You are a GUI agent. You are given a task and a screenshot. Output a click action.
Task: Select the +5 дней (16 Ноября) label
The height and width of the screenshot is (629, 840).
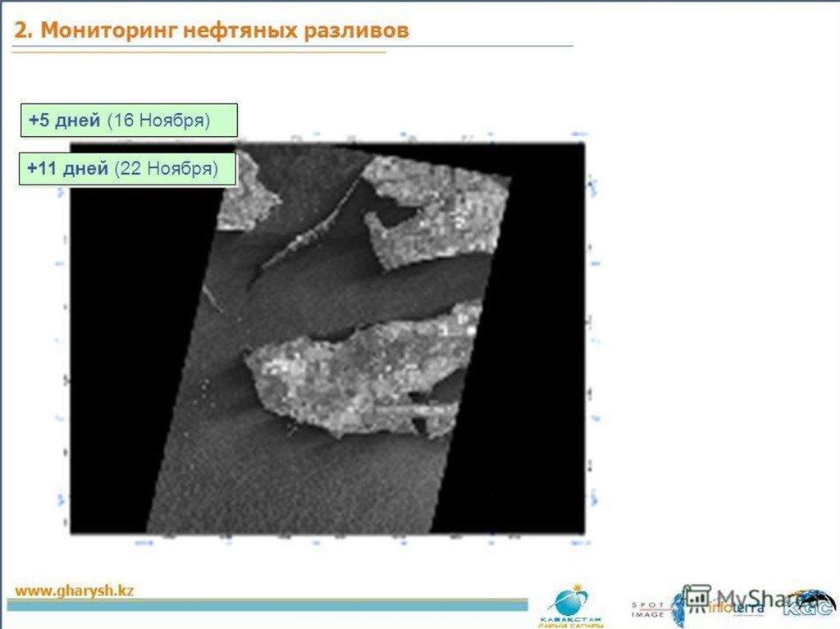[x=128, y=121]
